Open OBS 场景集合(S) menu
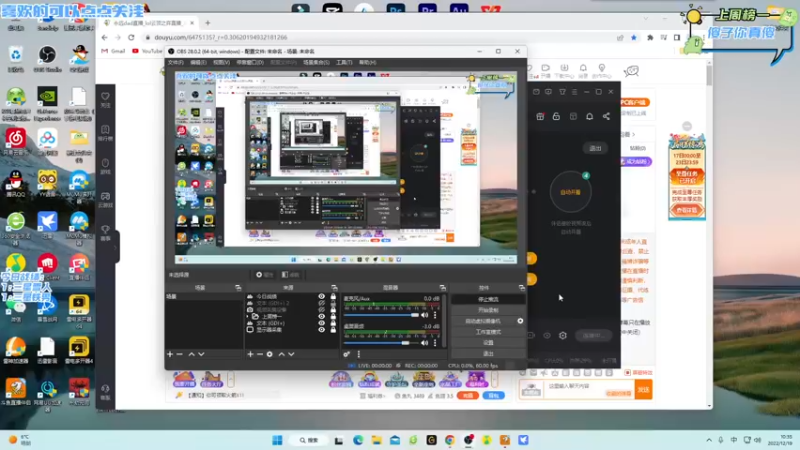 tap(316, 62)
